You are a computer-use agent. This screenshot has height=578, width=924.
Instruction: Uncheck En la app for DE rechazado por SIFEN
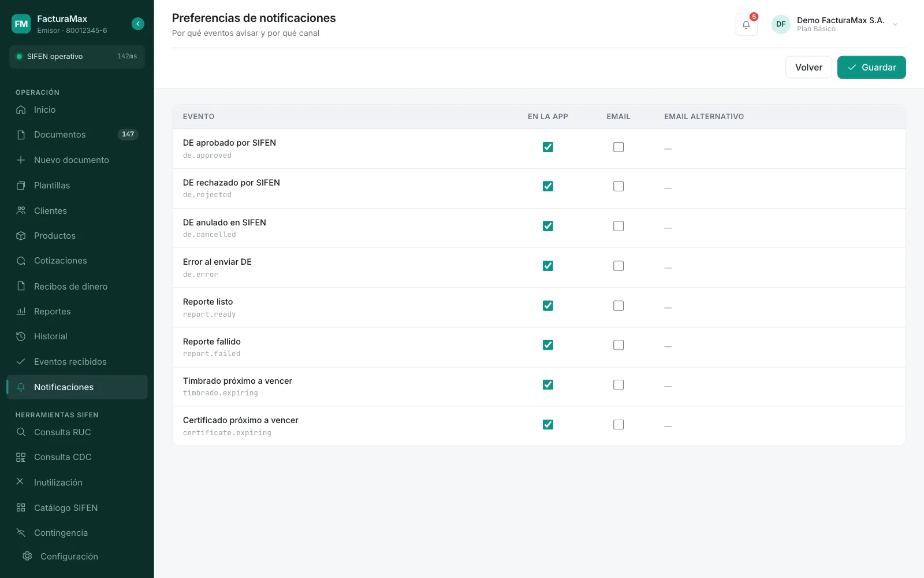click(548, 187)
